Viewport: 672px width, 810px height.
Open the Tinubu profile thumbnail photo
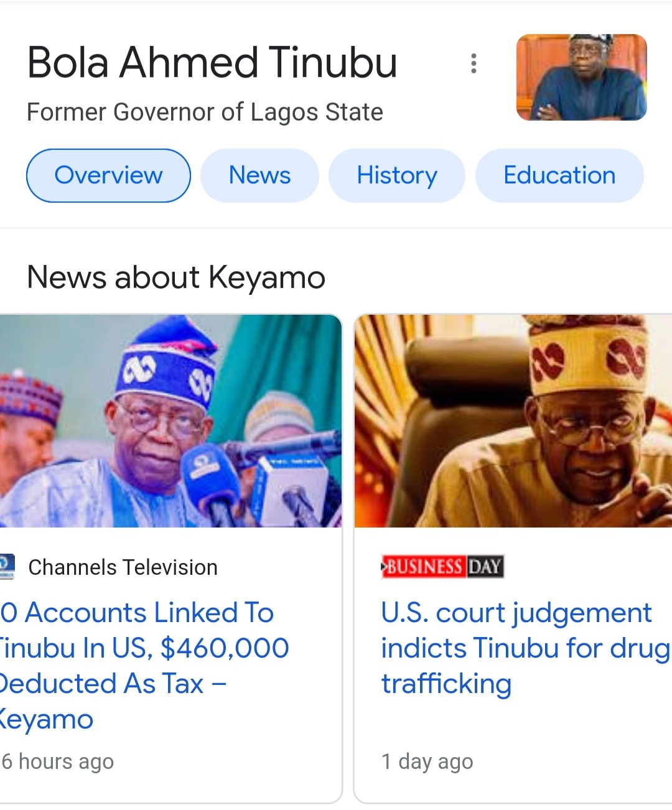tap(581, 77)
